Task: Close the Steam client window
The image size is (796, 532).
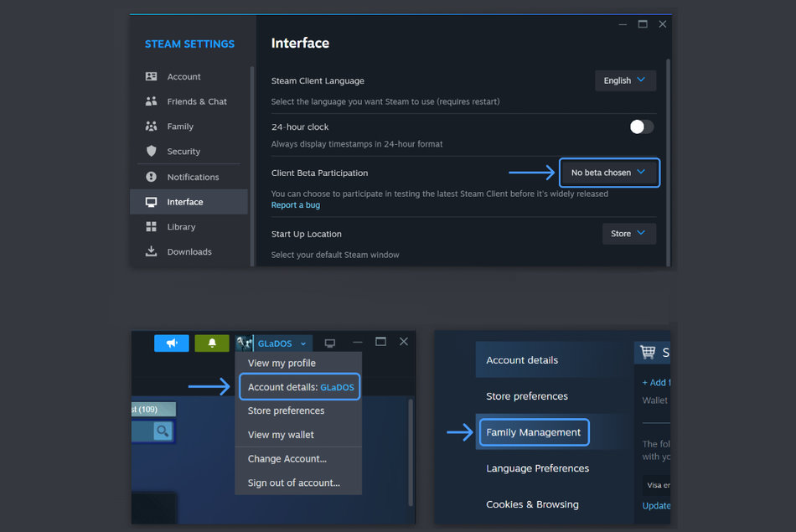Action: [404, 342]
